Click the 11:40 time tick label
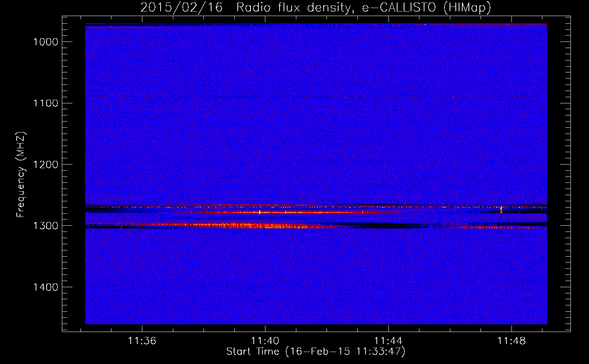The image size is (589, 364). [x=265, y=341]
